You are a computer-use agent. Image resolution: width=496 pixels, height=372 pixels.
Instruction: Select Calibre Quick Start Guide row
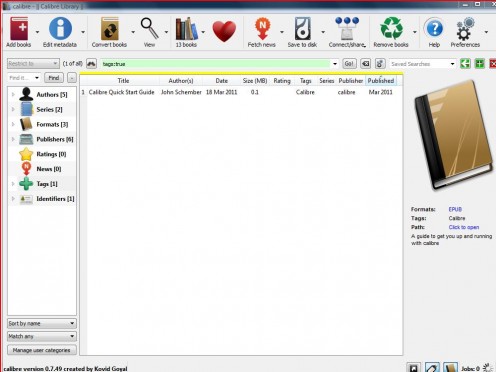click(241, 92)
